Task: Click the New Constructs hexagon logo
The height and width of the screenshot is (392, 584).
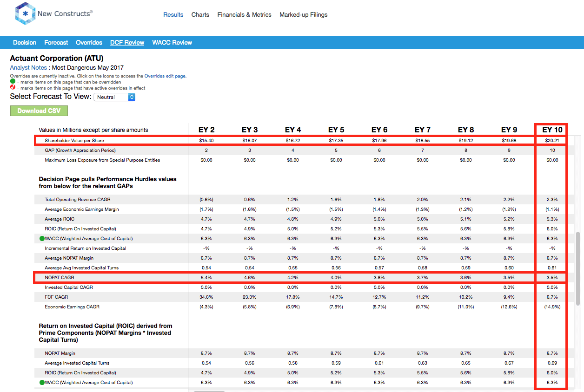Action: click(25, 13)
